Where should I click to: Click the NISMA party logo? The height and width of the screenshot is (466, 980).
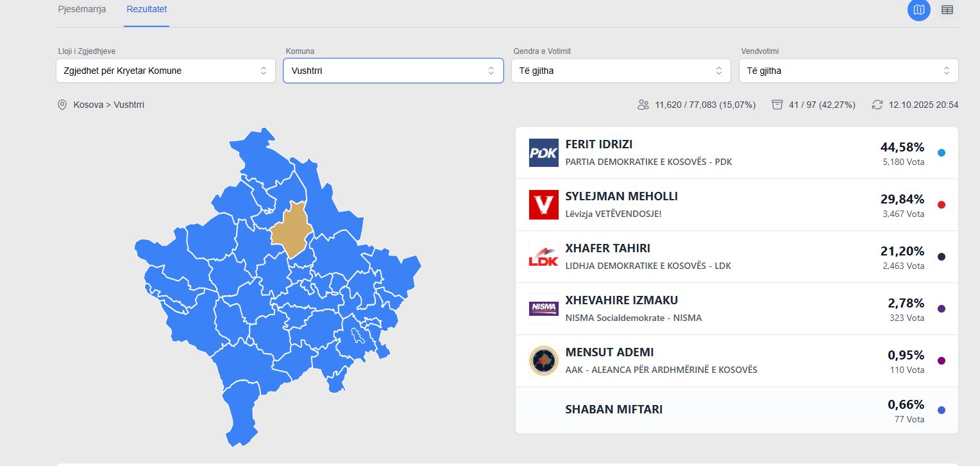click(x=543, y=309)
